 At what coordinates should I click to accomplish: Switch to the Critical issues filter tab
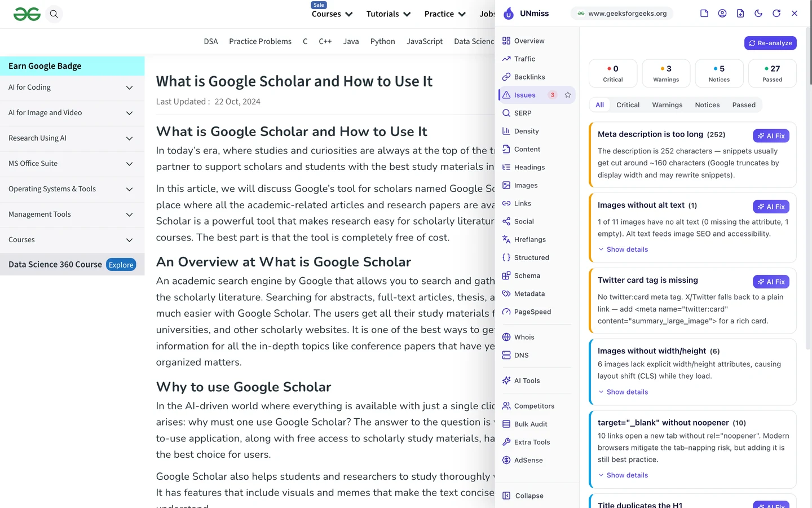(x=628, y=105)
